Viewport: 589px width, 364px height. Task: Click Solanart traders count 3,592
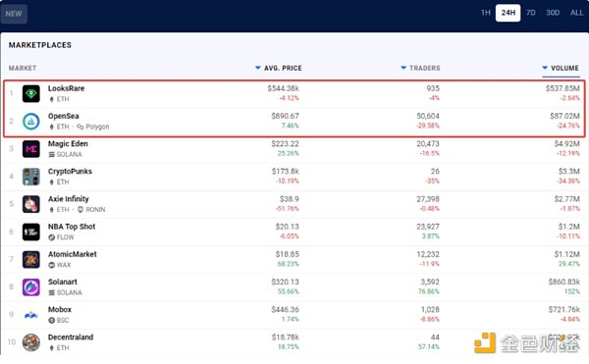tap(430, 282)
